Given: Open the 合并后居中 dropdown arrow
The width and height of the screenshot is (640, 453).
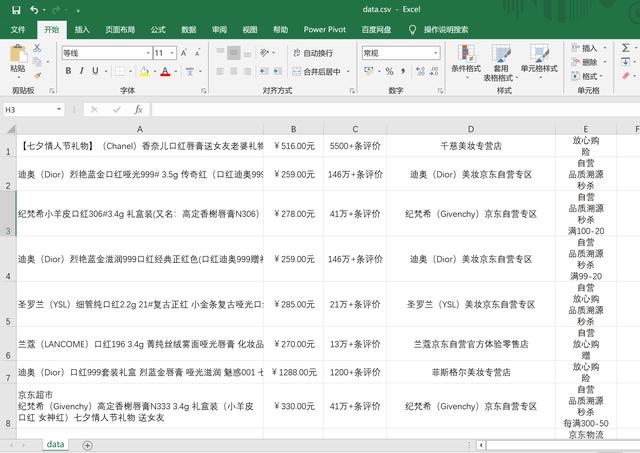Looking at the screenshot, I should tap(348, 72).
